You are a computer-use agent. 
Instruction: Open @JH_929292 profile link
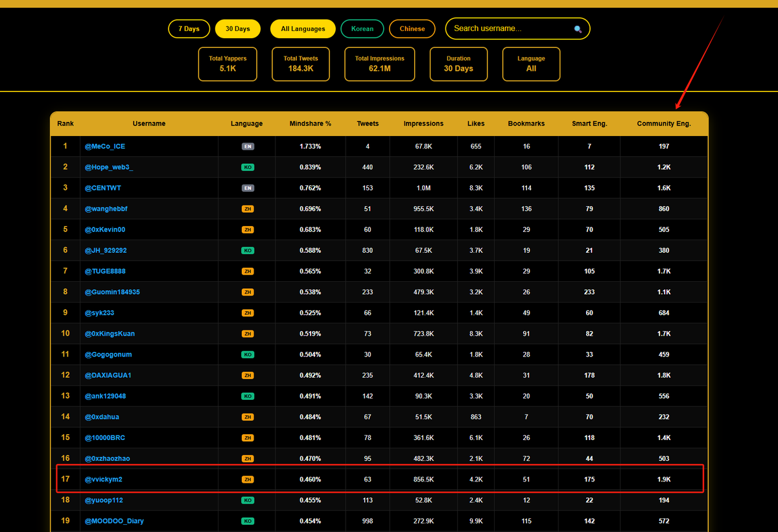pos(106,250)
